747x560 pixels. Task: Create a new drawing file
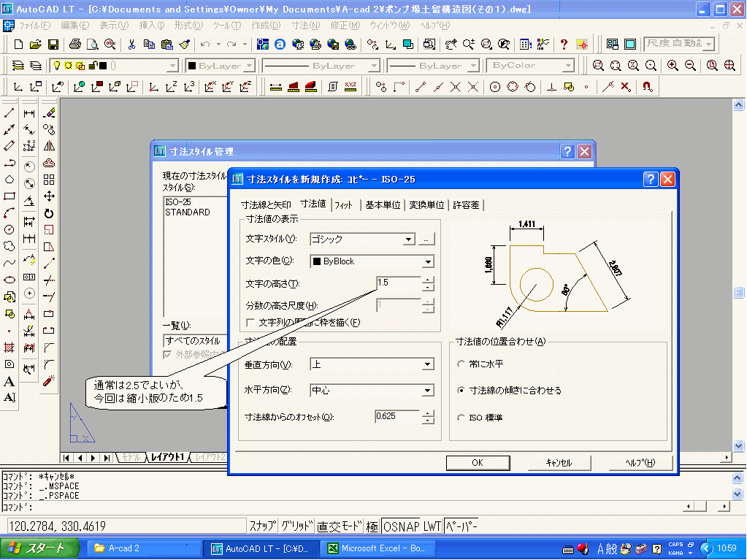[18, 45]
